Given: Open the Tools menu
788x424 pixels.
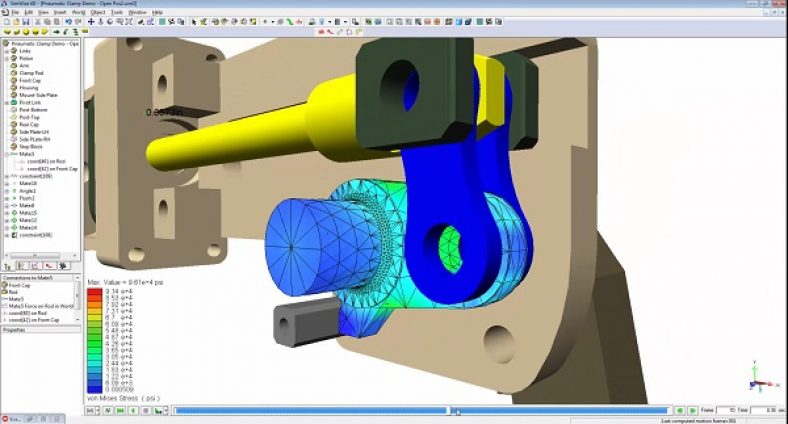Looking at the screenshot, I should (x=117, y=12).
